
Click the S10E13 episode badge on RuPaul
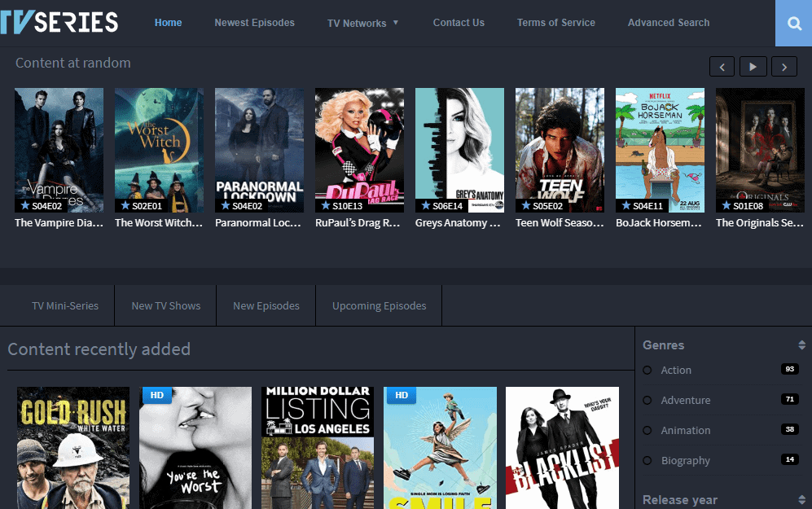341,205
